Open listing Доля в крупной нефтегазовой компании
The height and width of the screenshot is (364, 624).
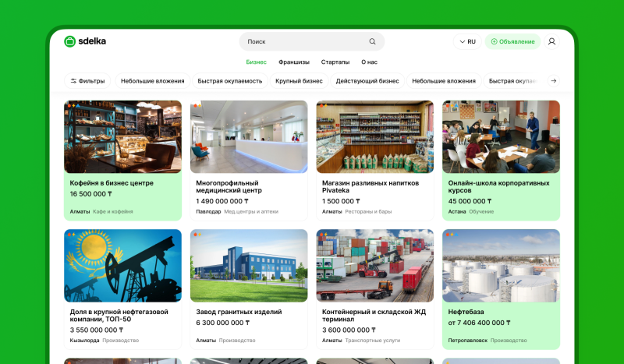(119, 316)
